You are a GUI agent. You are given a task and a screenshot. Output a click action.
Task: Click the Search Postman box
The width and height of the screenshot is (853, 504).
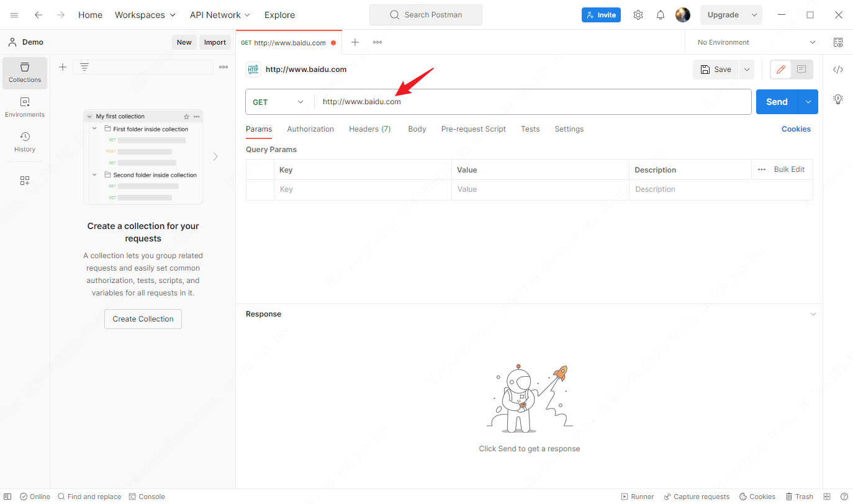[426, 15]
